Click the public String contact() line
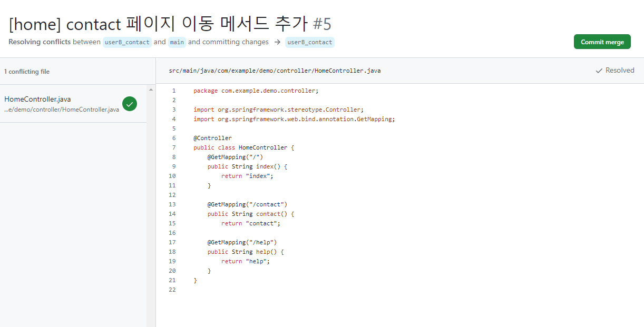 251,214
